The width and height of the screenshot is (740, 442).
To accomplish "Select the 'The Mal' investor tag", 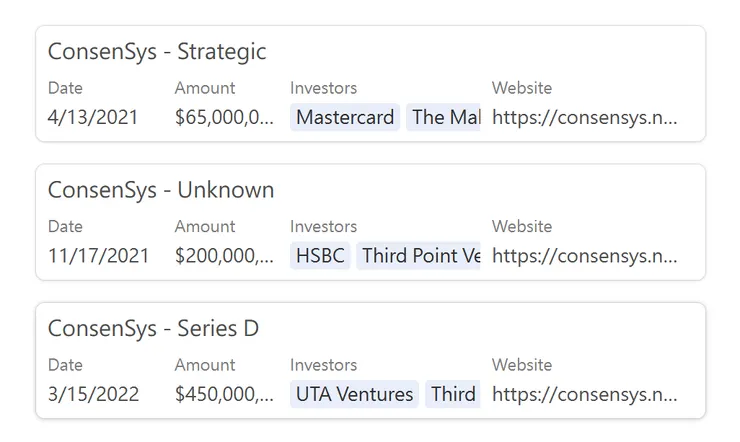I will tap(445, 117).
